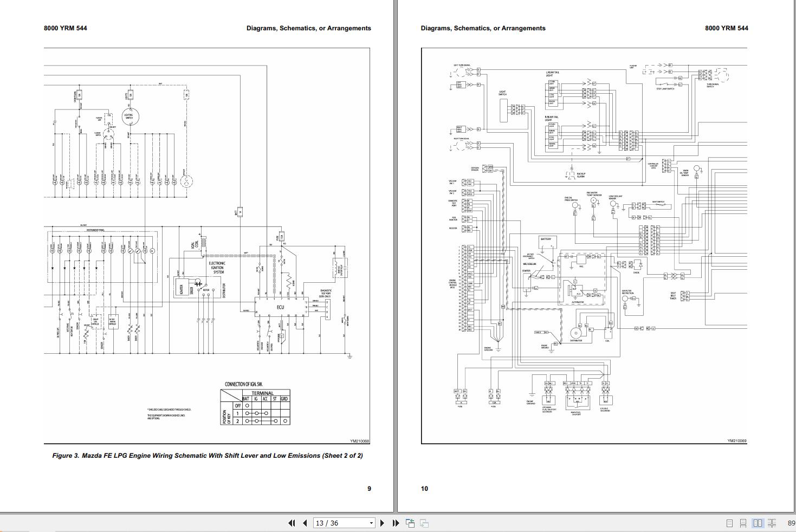Toggle the facing pages view mode
The image size is (796, 532).
(x=758, y=523)
